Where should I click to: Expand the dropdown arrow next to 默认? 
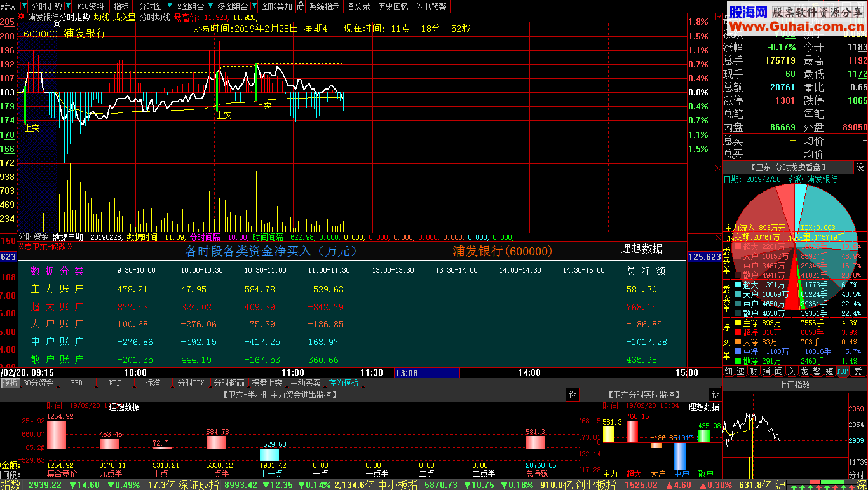[x=24, y=6]
